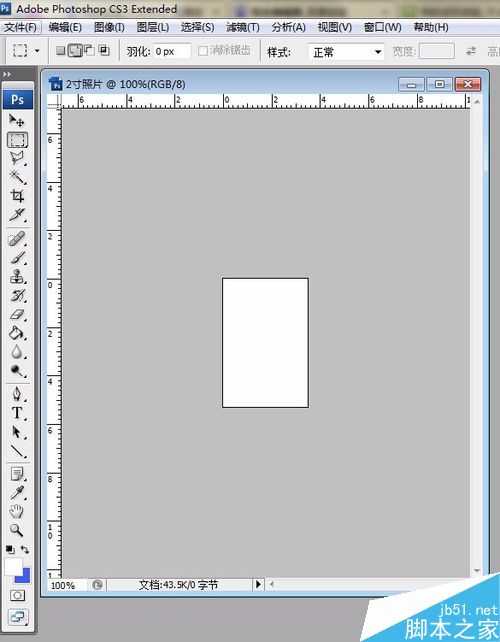This screenshot has height=642, width=500.
Task: Select the Paint Bucket tool
Action: pos(17,333)
